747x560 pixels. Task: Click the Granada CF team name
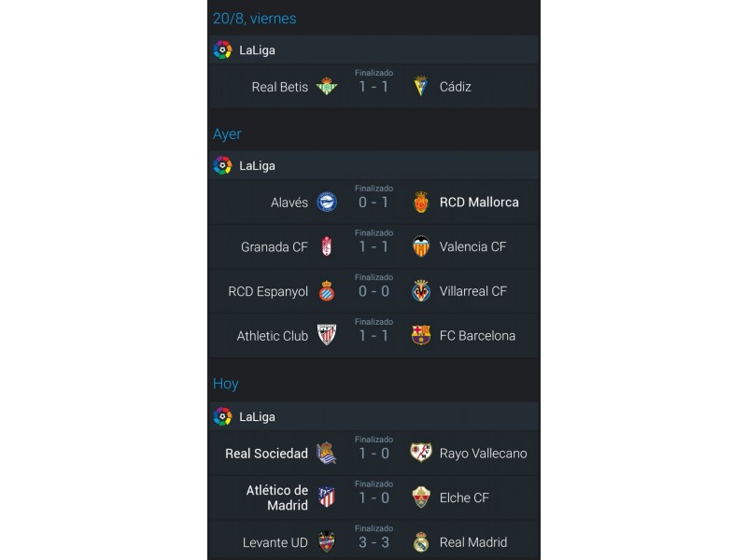(x=275, y=246)
